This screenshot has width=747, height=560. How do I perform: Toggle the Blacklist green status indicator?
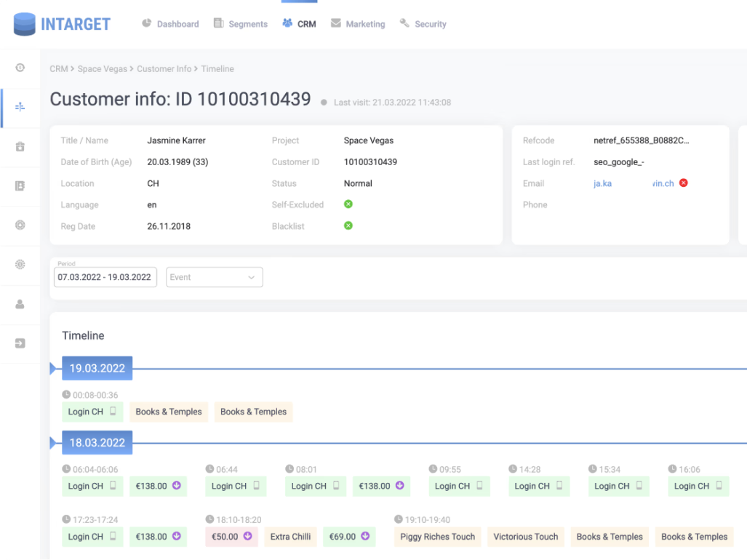[348, 226]
